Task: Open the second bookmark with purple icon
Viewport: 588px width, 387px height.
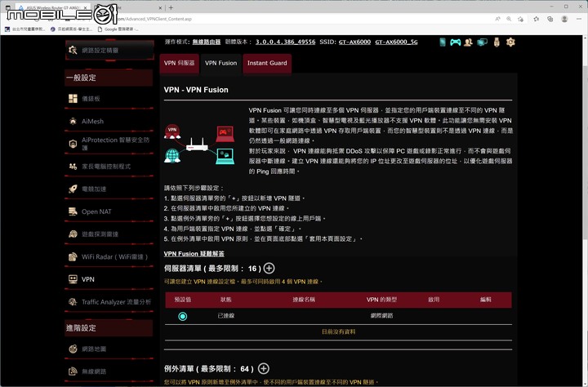Action: tap(71, 29)
